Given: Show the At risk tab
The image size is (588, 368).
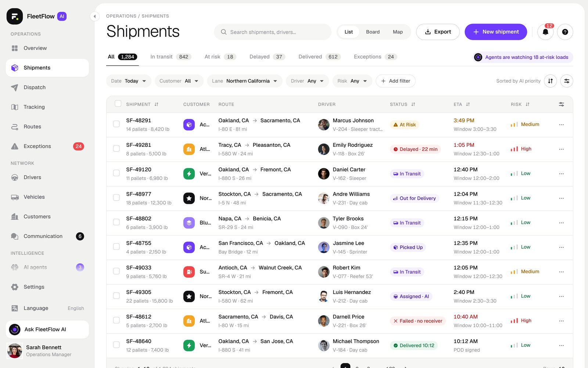Looking at the screenshot, I should point(220,57).
